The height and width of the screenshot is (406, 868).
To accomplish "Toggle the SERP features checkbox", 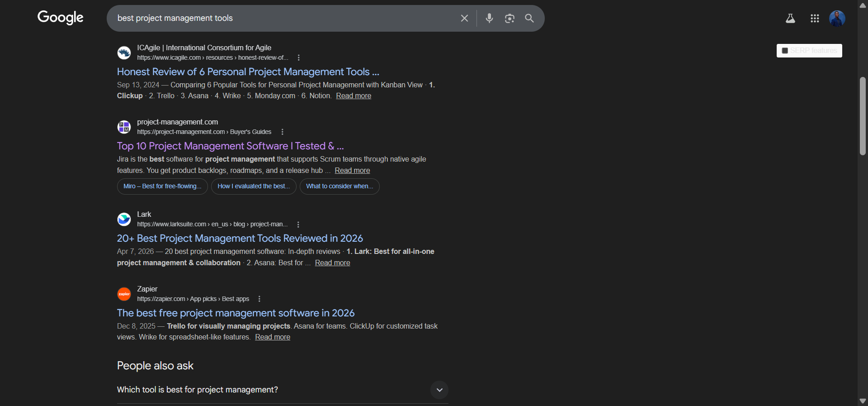I will pos(785,51).
